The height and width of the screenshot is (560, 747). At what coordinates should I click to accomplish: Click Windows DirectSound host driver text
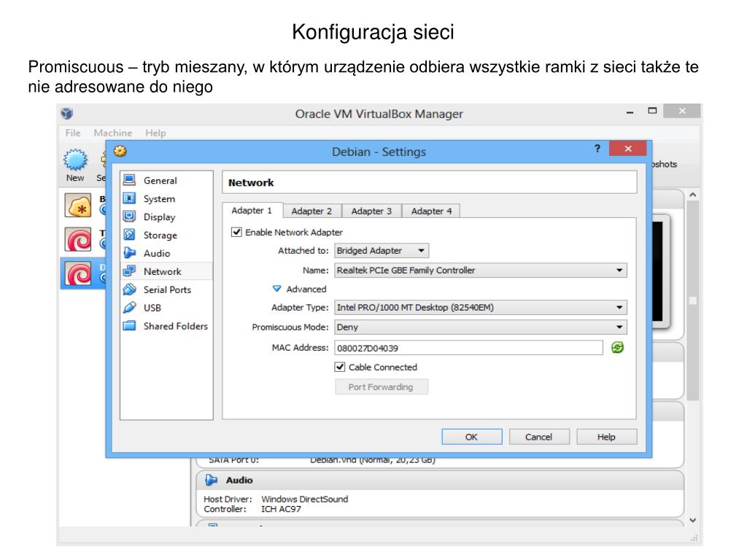(x=304, y=499)
